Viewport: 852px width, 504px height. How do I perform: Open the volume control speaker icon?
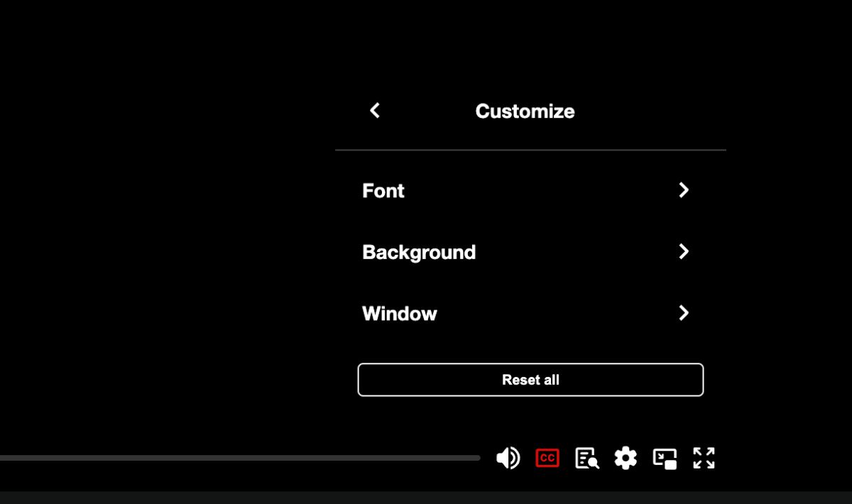[508, 458]
